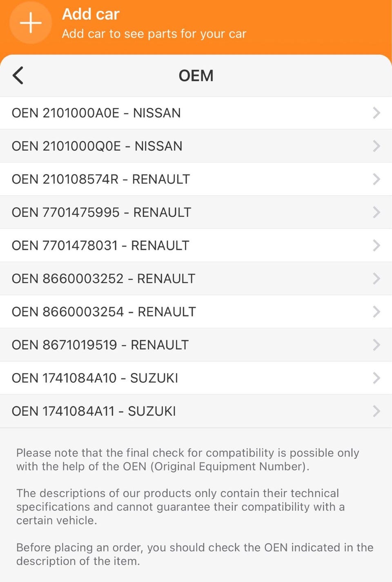Expand chevron for OEN 7701475995 Renault
The height and width of the screenshot is (582, 392).
[x=376, y=212]
